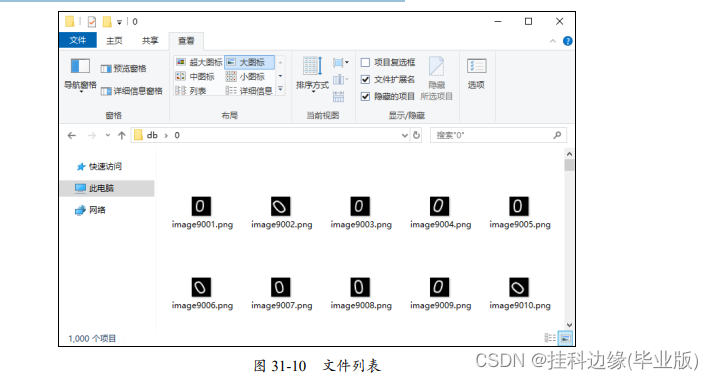Select Details (详细信息) layout
713x380 pixels.
point(249,91)
